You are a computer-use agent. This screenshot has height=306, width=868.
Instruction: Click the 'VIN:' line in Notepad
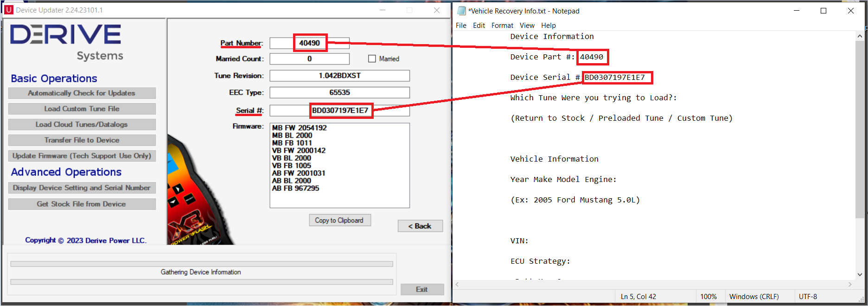click(x=519, y=241)
